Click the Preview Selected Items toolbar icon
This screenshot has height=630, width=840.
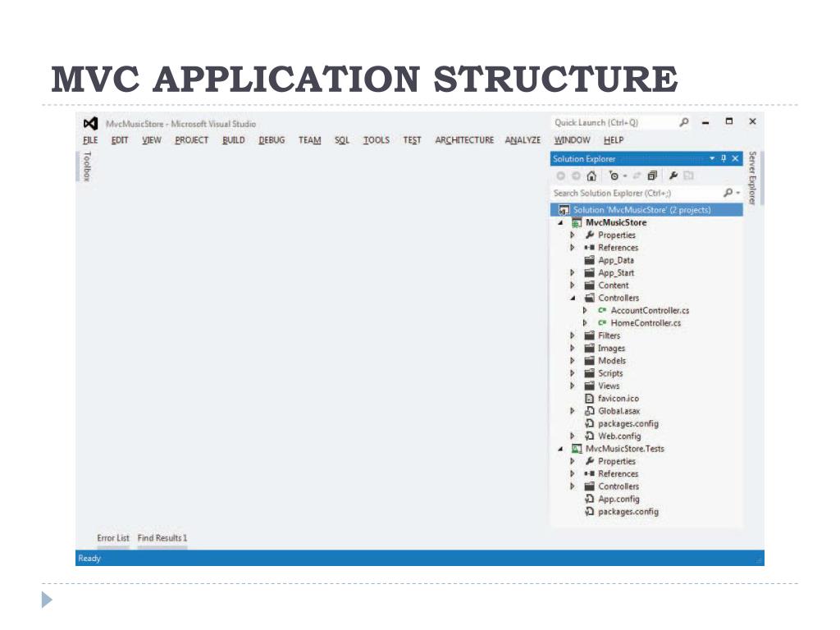688,176
